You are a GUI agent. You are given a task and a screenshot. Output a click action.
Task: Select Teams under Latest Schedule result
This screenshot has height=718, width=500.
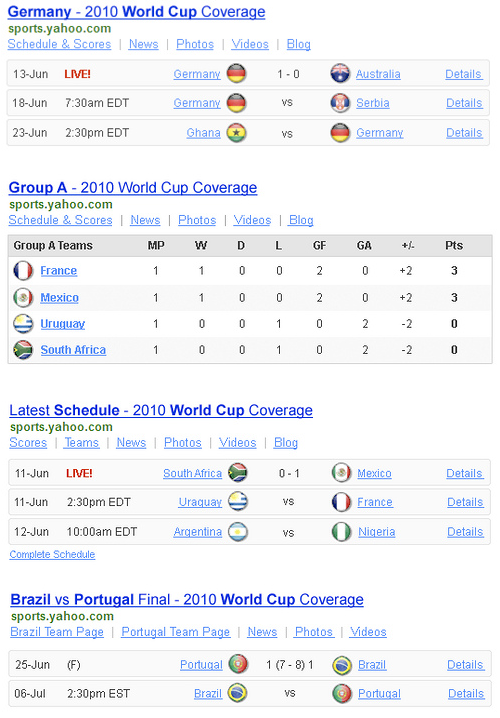(82, 442)
